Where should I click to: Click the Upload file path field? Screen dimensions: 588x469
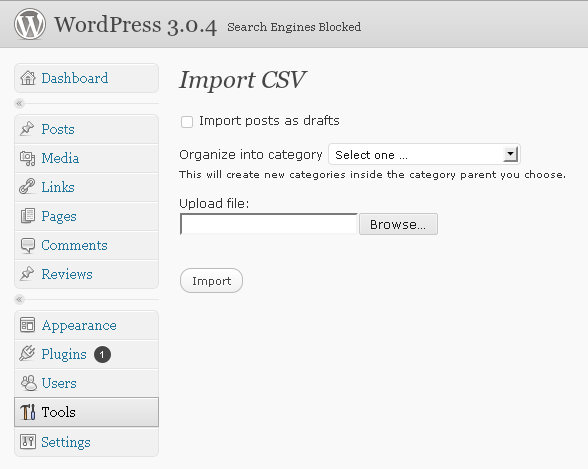pos(269,224)
